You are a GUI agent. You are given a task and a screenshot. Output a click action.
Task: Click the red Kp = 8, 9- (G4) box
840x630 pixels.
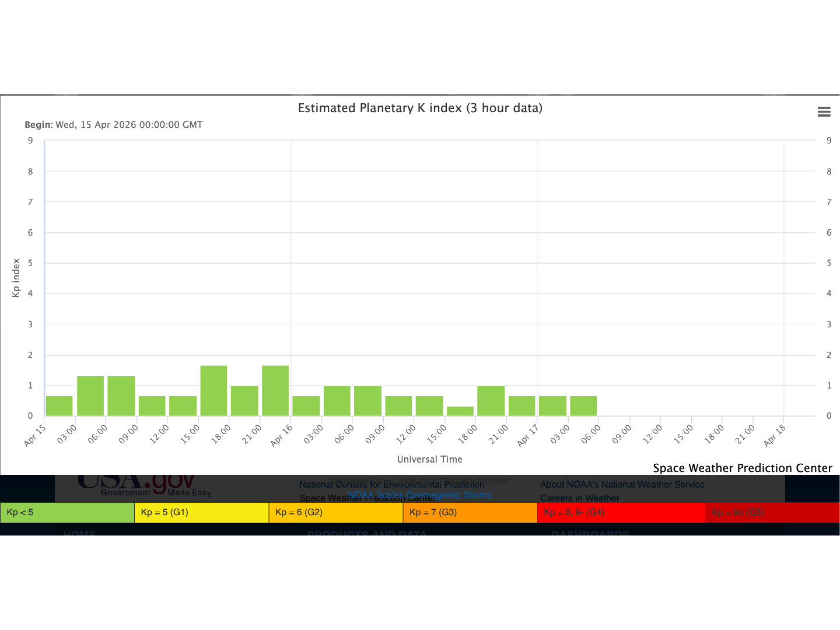621,512
